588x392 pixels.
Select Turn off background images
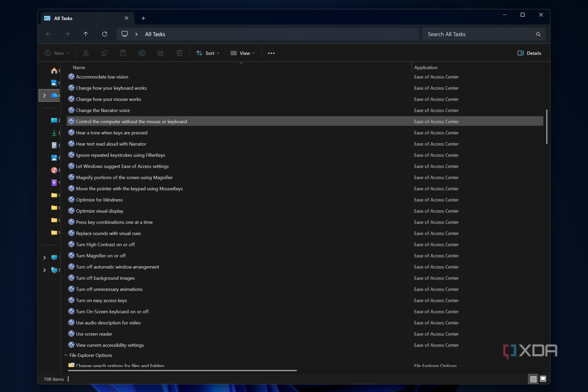105,278
